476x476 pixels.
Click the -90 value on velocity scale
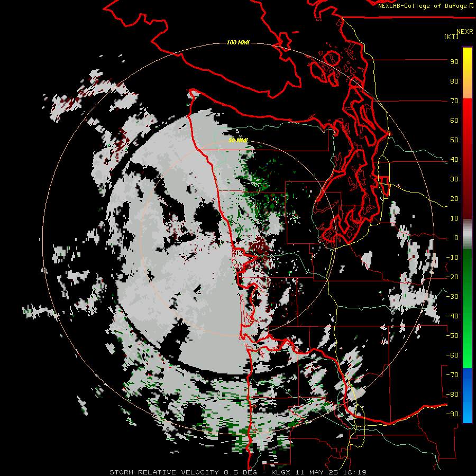click(x=452, y=414)
